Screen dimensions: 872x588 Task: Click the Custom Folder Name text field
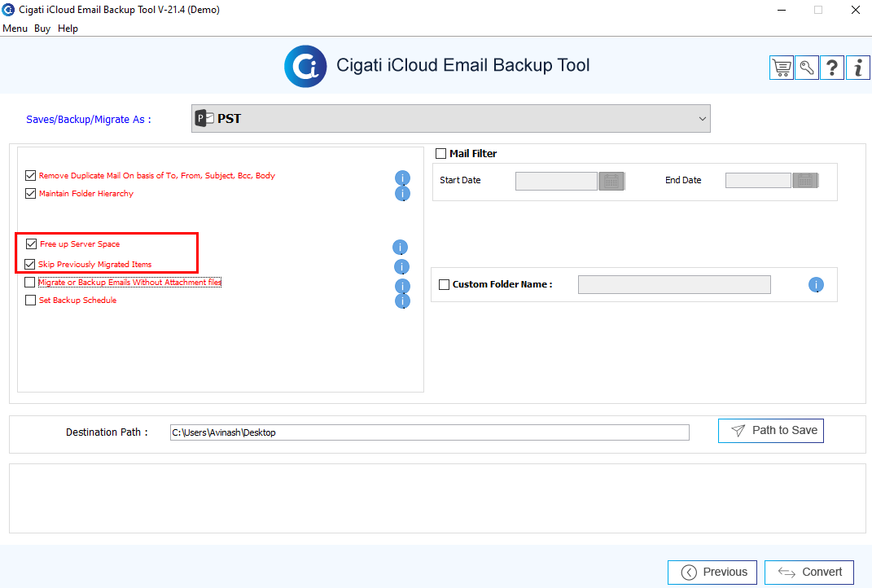pos(675,285)
